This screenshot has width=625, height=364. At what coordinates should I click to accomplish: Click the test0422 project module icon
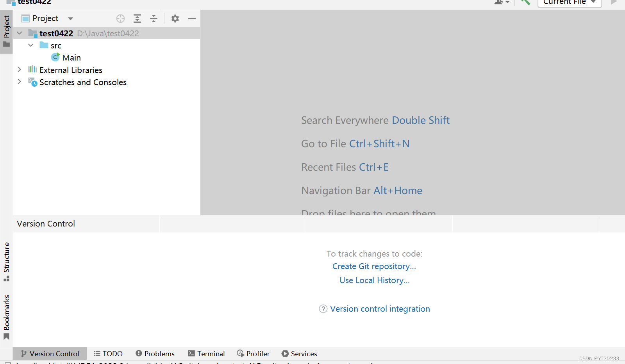tap(33, 34)
